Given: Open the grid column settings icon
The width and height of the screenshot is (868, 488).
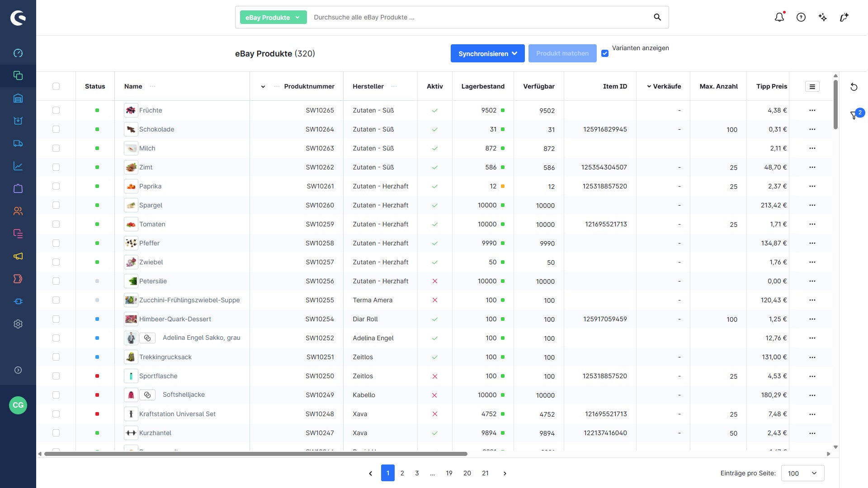Looking at the screenshot, I should (x=812, y=86).
